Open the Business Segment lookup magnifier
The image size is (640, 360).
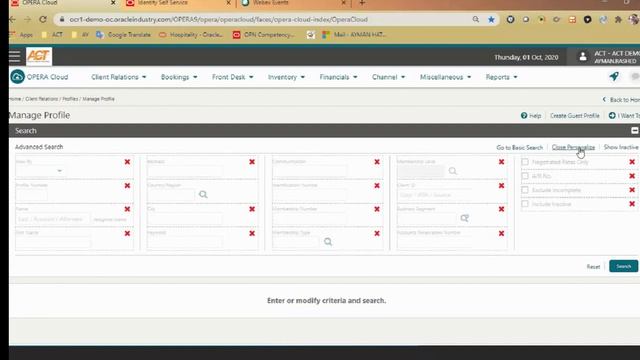tap(464, 218)
